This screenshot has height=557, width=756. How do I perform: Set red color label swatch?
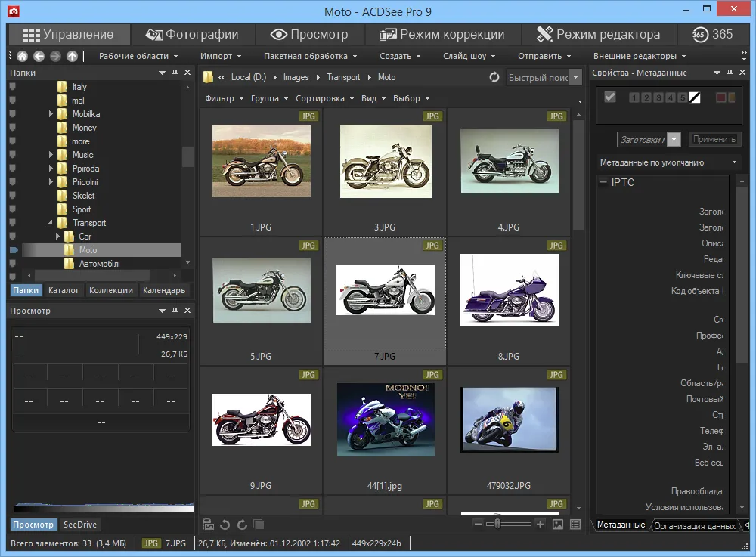[720, 97]
